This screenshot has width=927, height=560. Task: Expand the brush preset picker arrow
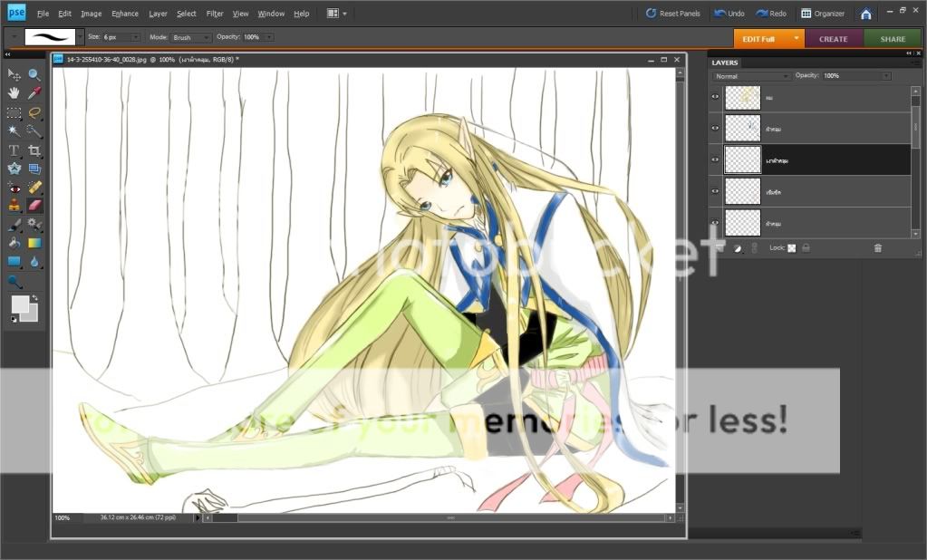[x=80, y=37]
